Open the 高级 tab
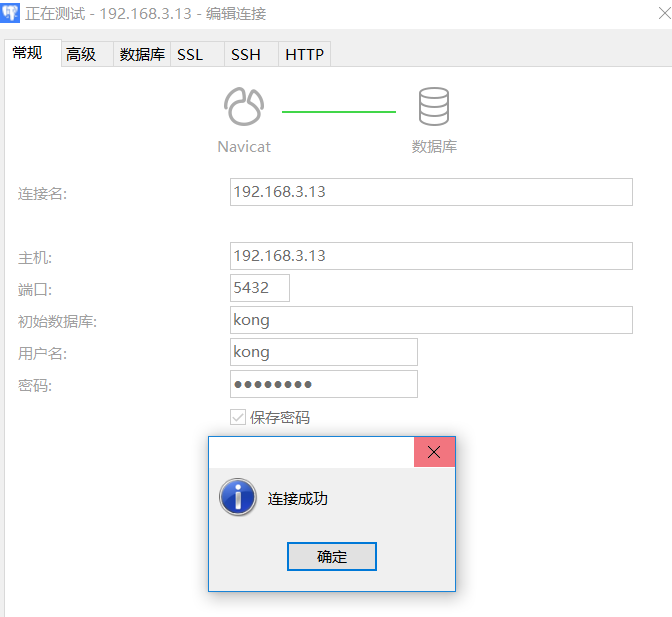The image size is (672, 617). coord(87,54)
